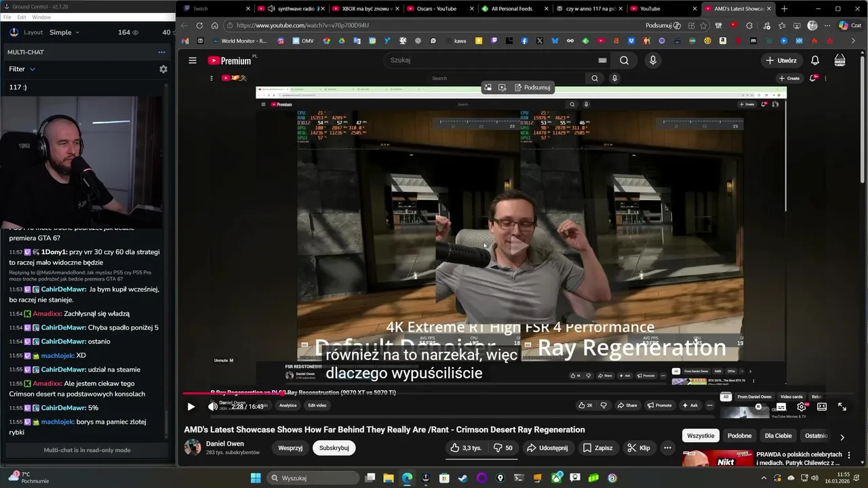This screenshot has width=868, height=488.
Task: Open Ground Control Edit menu
Action: [x=22, y=17]
